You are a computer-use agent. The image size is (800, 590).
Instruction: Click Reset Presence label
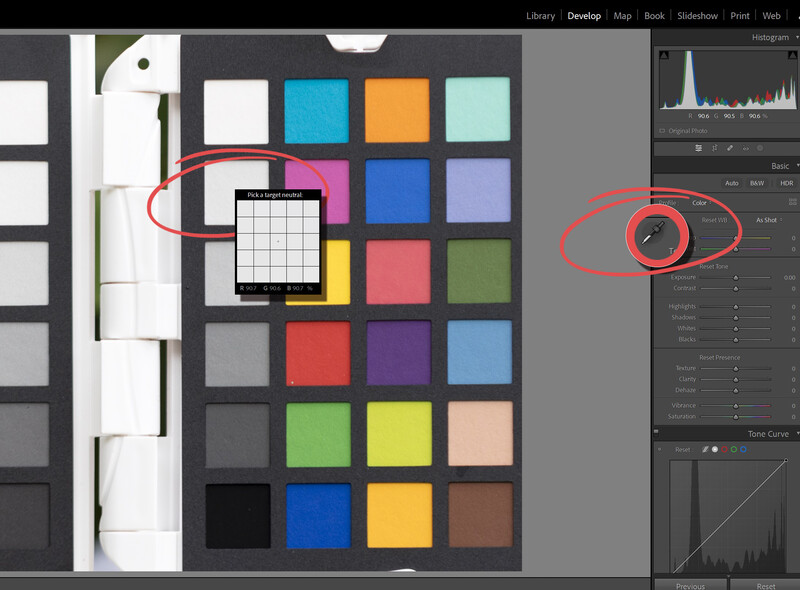point(719,357)
